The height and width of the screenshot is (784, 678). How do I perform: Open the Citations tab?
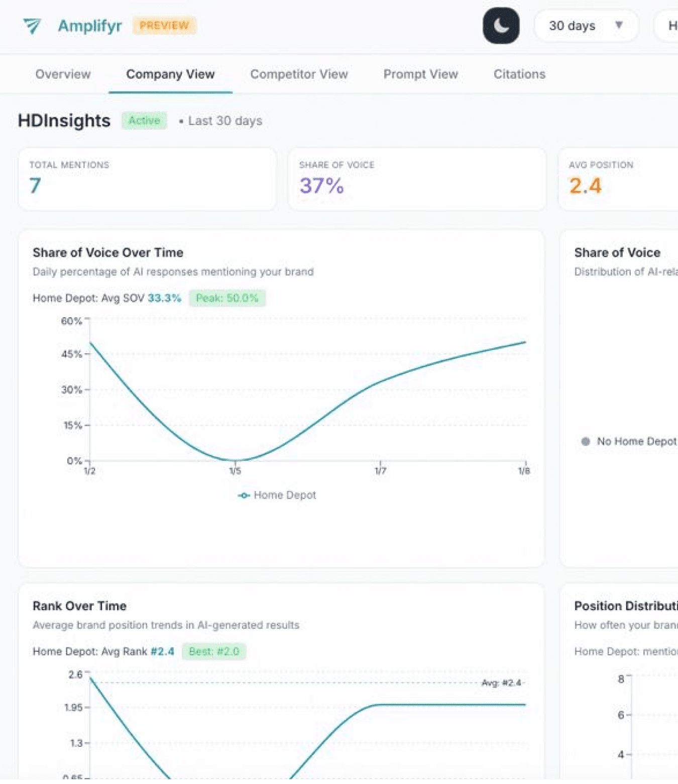pos(519,74)
